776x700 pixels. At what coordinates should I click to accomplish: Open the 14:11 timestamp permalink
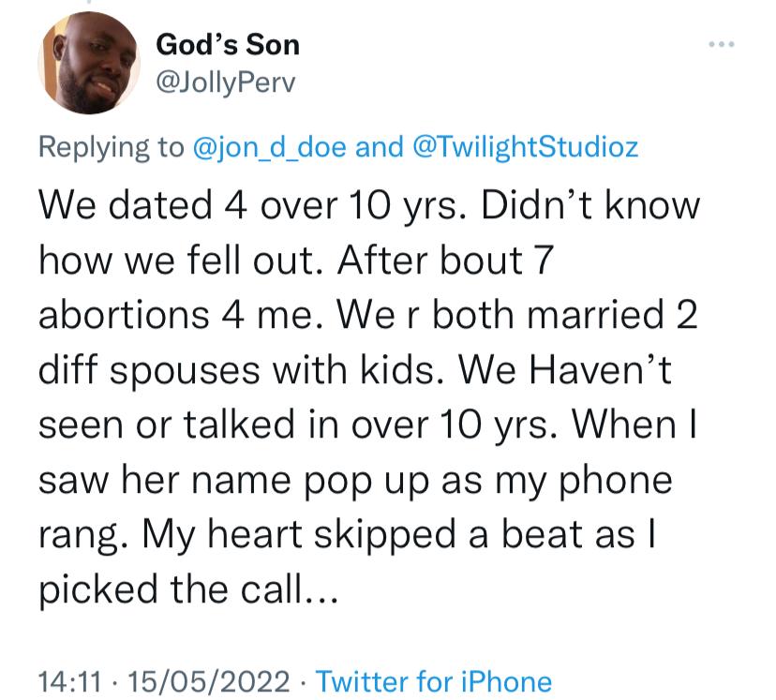coord(69,681)
